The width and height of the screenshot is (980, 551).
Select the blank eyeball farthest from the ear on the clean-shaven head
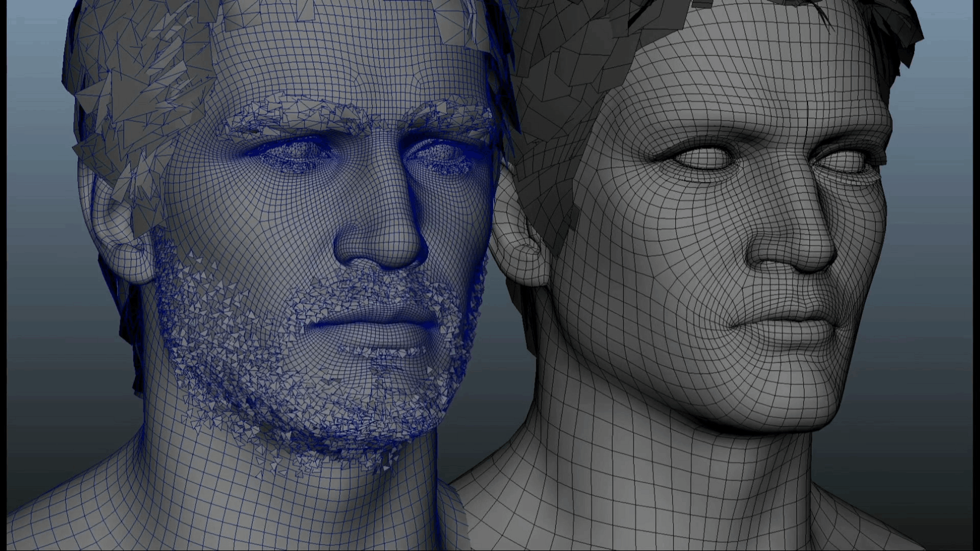coord(842,162)
